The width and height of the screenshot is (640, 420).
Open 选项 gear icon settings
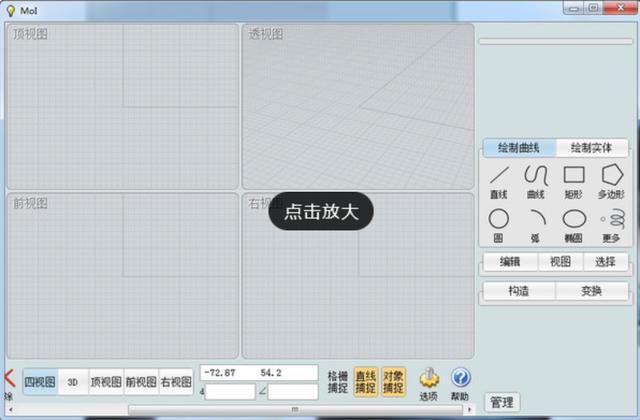point(429,384)
